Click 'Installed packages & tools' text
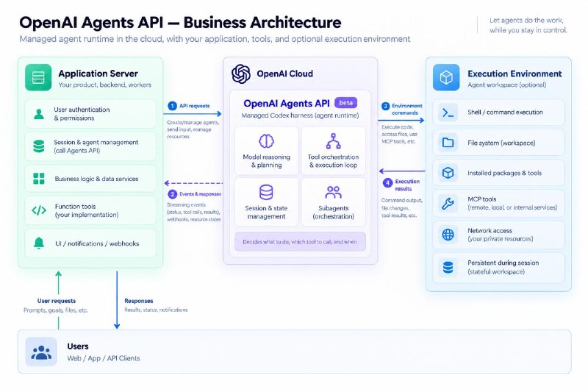The height and width of the screenshot is (392, 588). [x=504, y=173]
